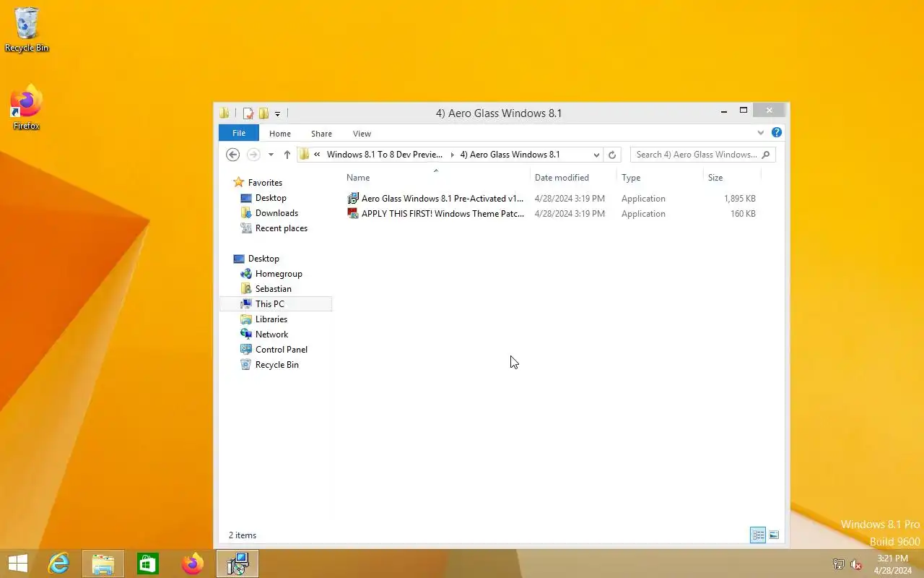The height and width of the screenshot is (578, 924).
Task: Select APPLY THIS FIRST! Windows Theme Patcher file
Action: click(443, 214)
